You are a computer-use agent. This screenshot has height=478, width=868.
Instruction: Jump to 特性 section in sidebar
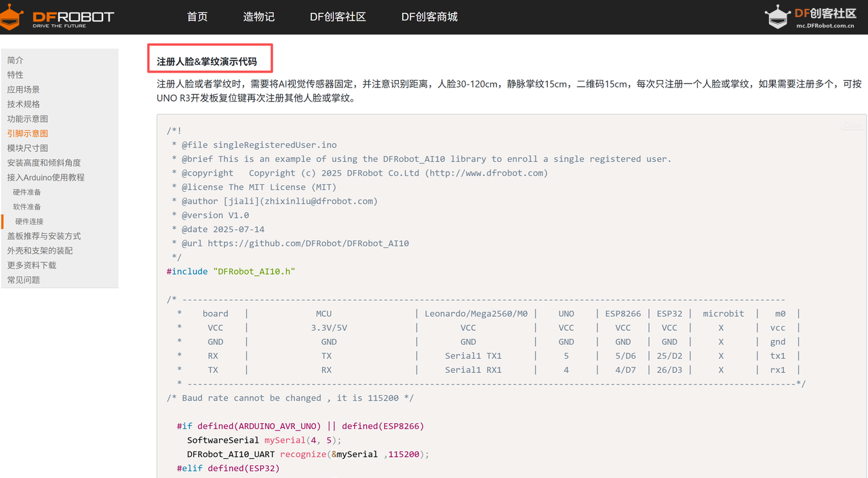(x=15, y=75)
